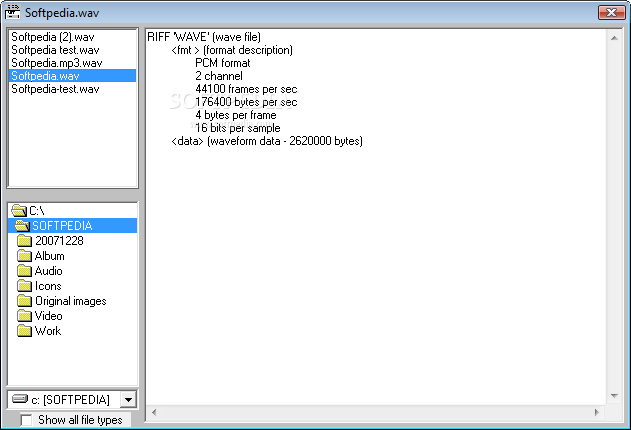Screen dimensions: 631x430
Task: Click the C:\ open folder icon
Action: 19,210
